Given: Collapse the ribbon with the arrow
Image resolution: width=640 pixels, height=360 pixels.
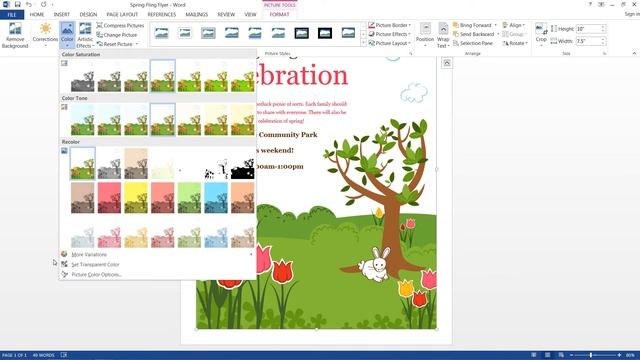Looking at the screenshot, I should pyautogui.click(x=634, y=53).
